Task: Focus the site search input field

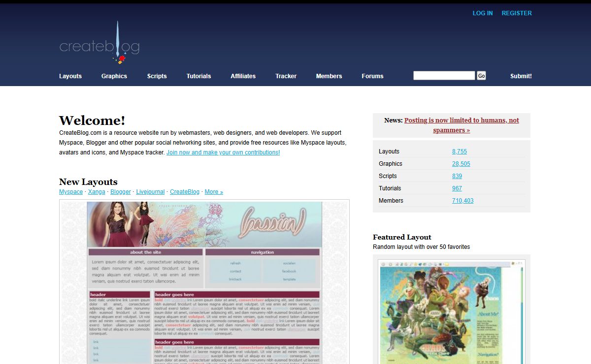Action: pos(444,75)
